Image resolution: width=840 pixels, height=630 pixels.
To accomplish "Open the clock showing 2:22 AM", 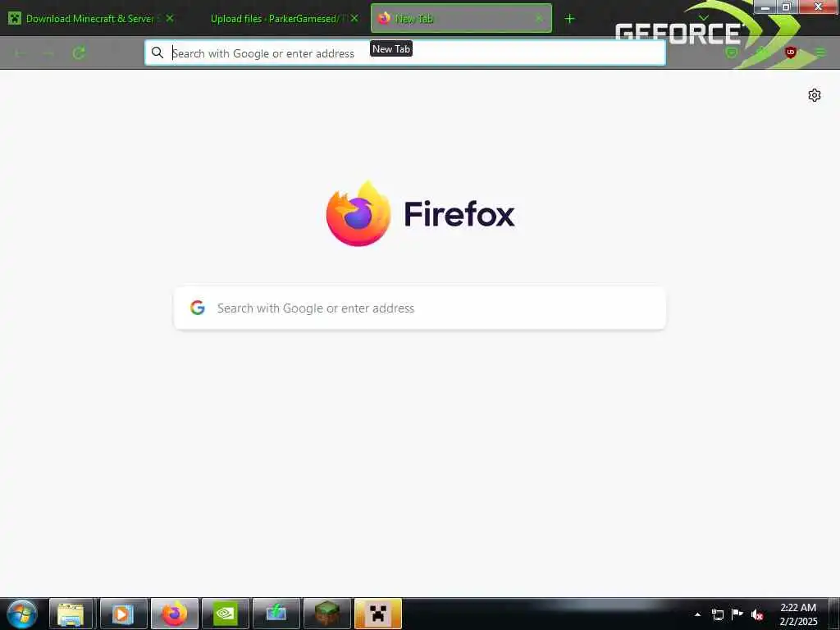I will tap(798, 614).
